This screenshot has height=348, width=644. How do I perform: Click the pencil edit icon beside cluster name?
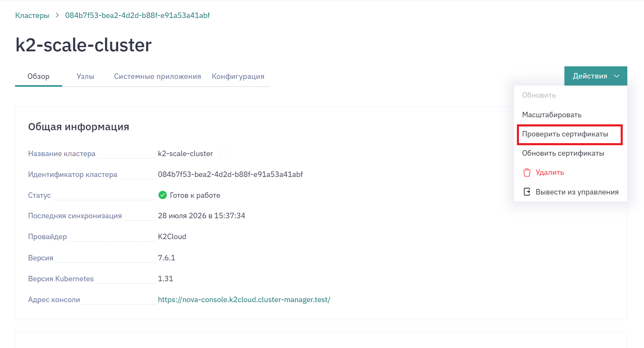223,154
